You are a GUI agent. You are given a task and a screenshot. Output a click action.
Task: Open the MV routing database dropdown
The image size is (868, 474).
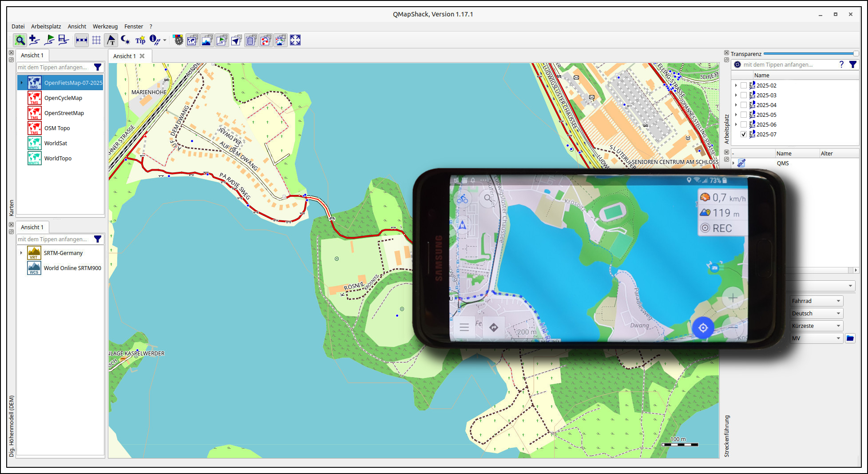816,338
